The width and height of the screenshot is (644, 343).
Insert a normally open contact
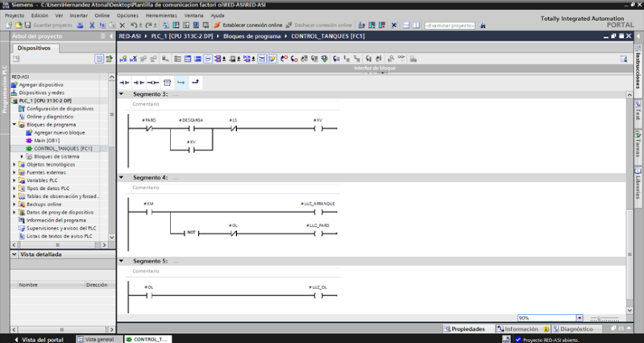coord(124,82)
